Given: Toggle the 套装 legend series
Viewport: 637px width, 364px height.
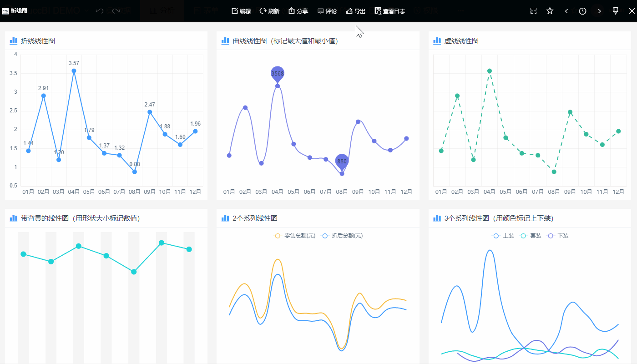Looking at the screenshot, I should point(530,236).
